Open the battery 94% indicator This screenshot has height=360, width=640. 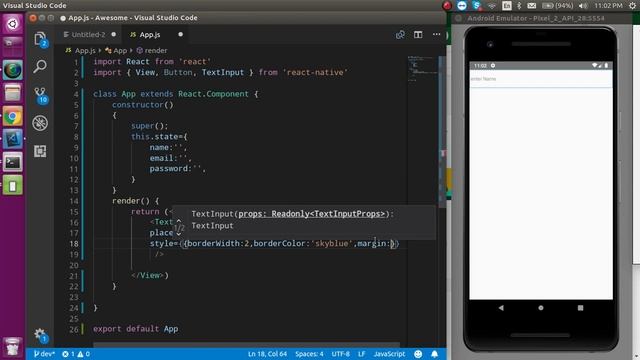pyautogui.click(x=558, y=5)
